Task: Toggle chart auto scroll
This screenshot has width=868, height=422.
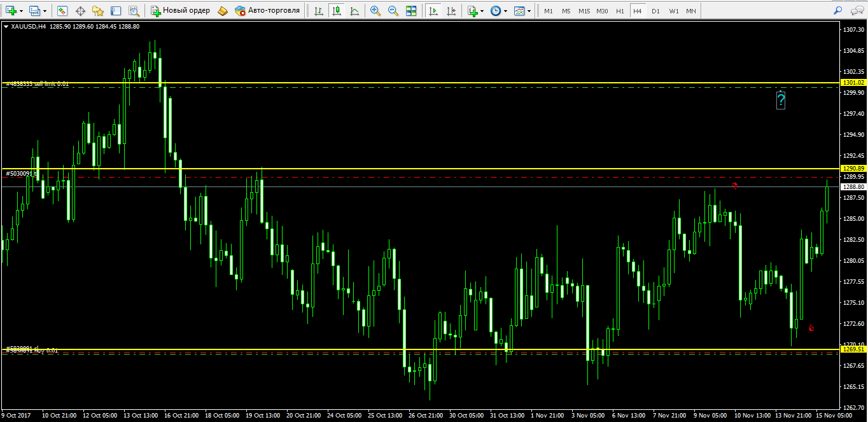Action: (433, 11)
